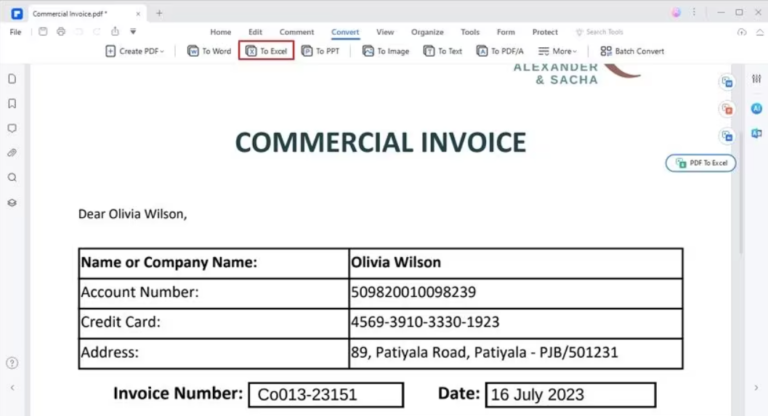Viewport: 768px width, 416px height.
Task: Open the search panel in left sidebar
Action: click(x=12, y=177)
